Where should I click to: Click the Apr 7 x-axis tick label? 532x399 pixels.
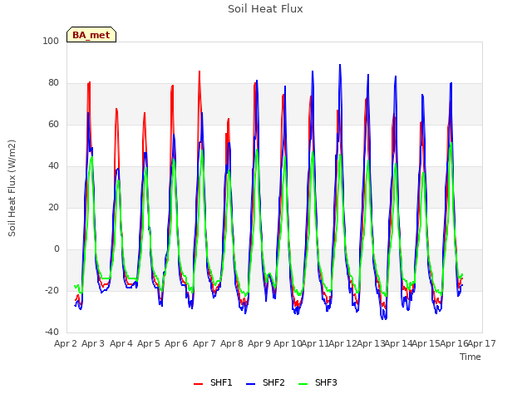click(204, 343)
